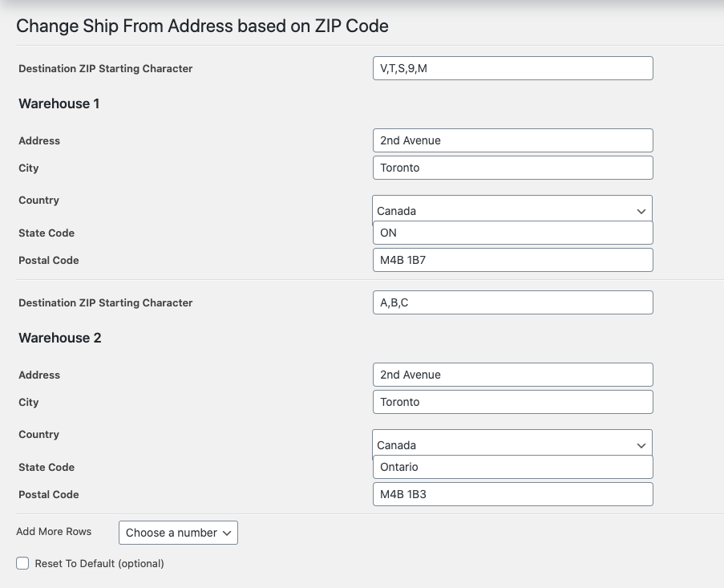
Task: Open the Add More Rows number dropdown
Action: point(178,533)
